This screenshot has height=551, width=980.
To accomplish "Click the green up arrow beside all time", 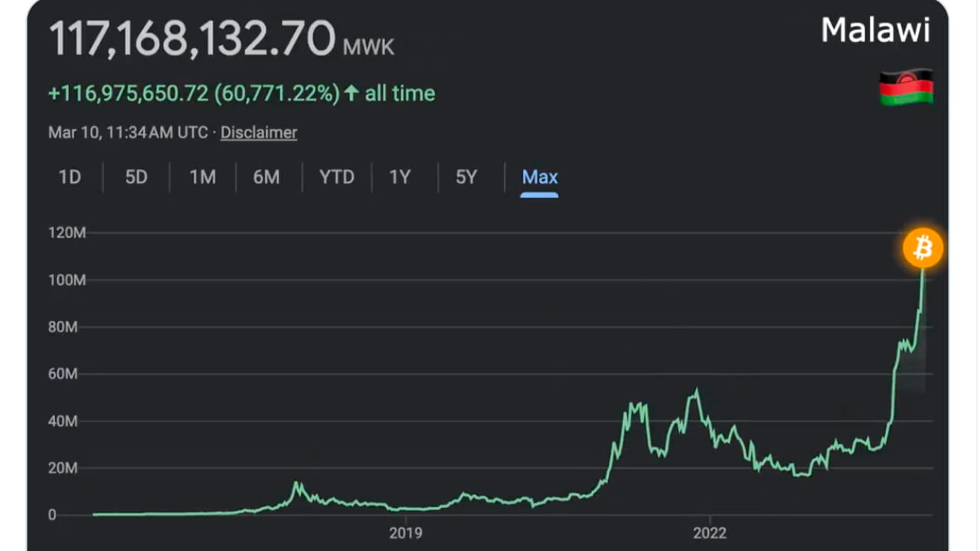I will click(x=351, y=93).
